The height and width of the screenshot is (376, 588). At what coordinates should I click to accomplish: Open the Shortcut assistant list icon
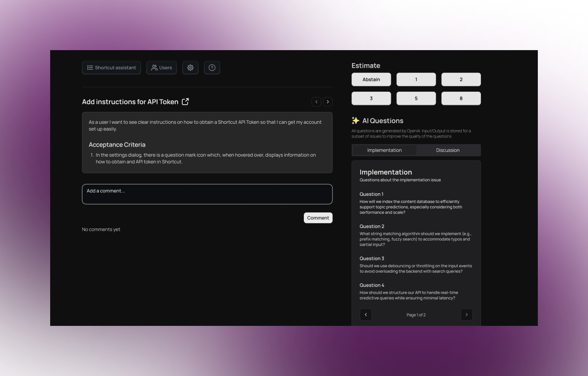click(x=89, y=67)
